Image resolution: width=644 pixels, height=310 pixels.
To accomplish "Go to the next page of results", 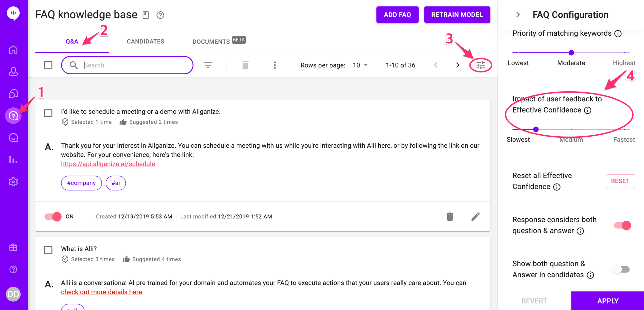I will [458, 65].
